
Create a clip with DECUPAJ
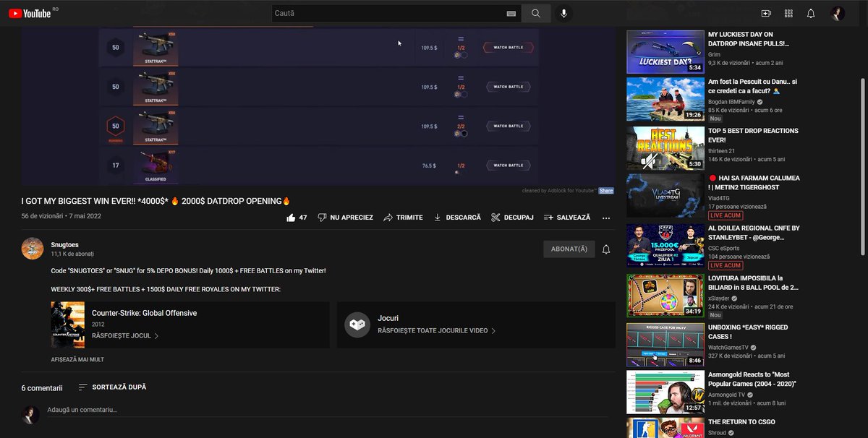pos(512,217)
